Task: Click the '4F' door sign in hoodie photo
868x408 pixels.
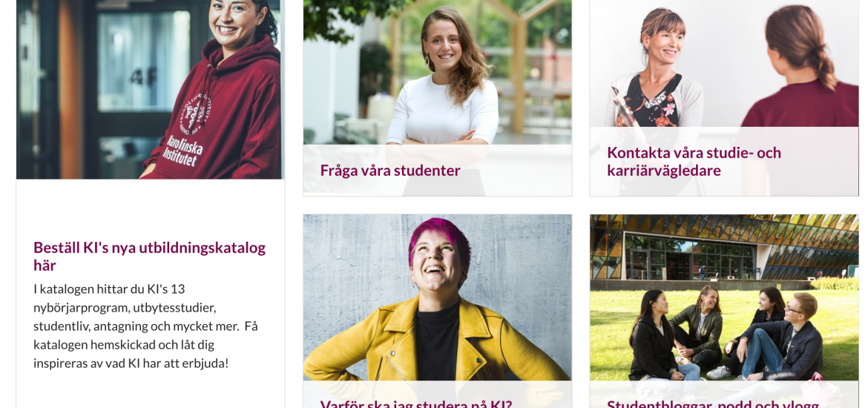Action: pos(144,77)
